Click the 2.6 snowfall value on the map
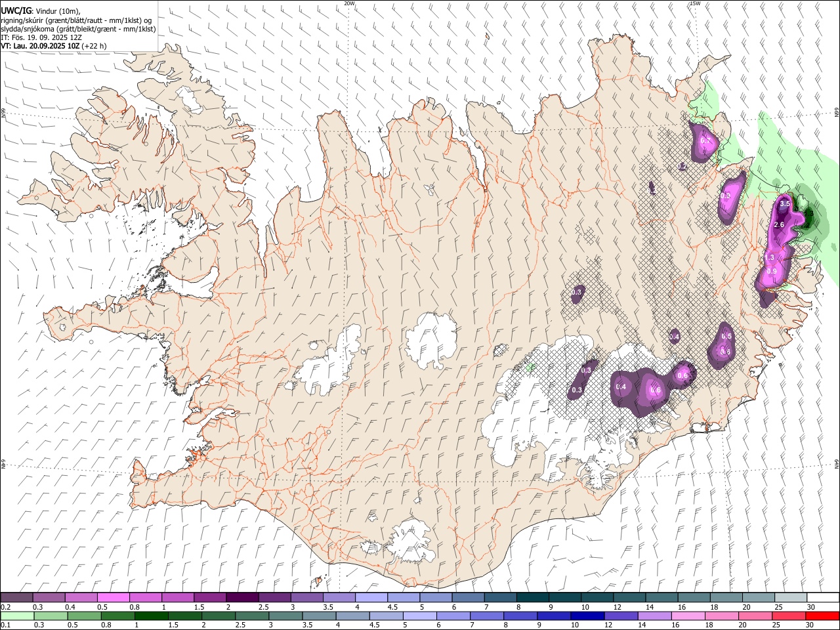Viewport: 840px width, 630px height. tap(780, 225)
